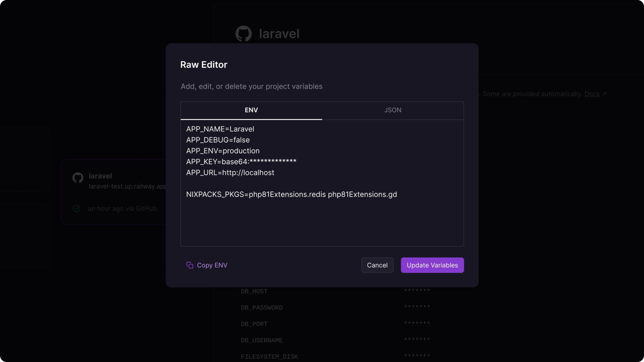Click GitHub icon on laravel service card

[x=78, y=178]
